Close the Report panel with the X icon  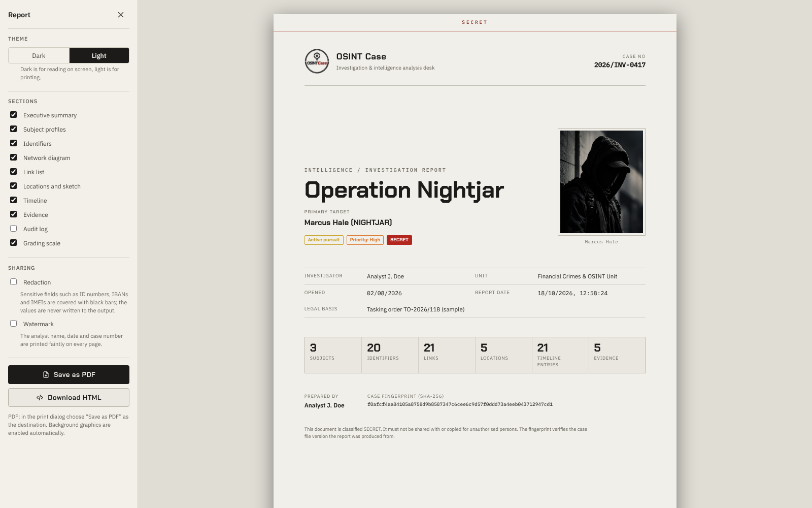pos(121,15)
